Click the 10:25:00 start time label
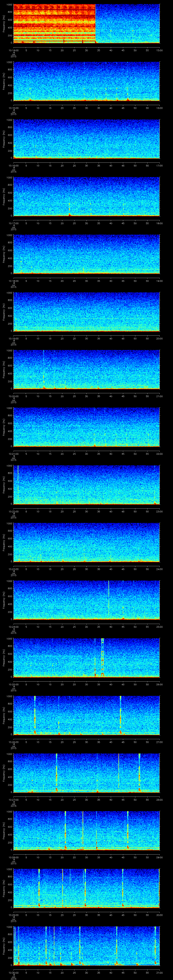Image resolution: width=173 pixels, height=980 pixels. (13, 684)
